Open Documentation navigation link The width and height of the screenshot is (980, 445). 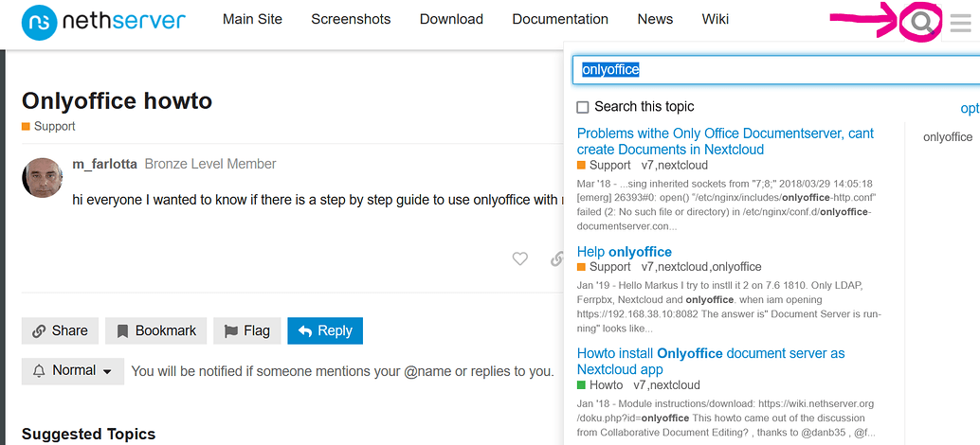(560, 19)
